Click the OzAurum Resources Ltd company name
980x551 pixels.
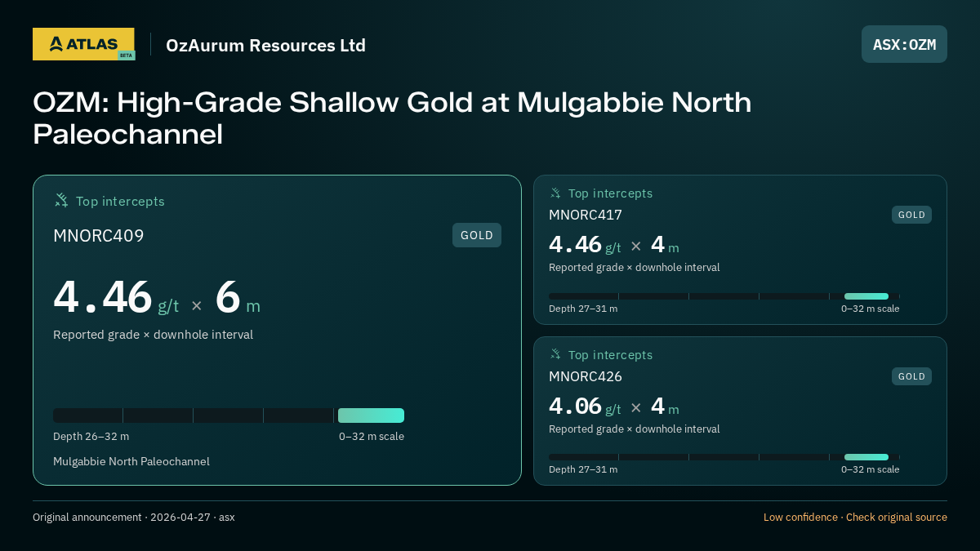point(265,45)
